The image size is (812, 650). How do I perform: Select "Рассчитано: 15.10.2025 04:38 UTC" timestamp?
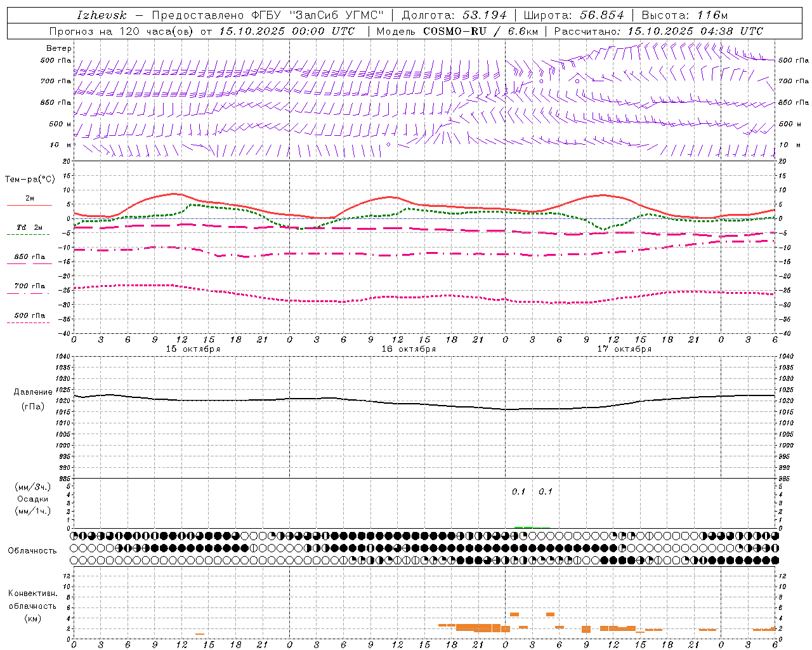tap(658, 31)
